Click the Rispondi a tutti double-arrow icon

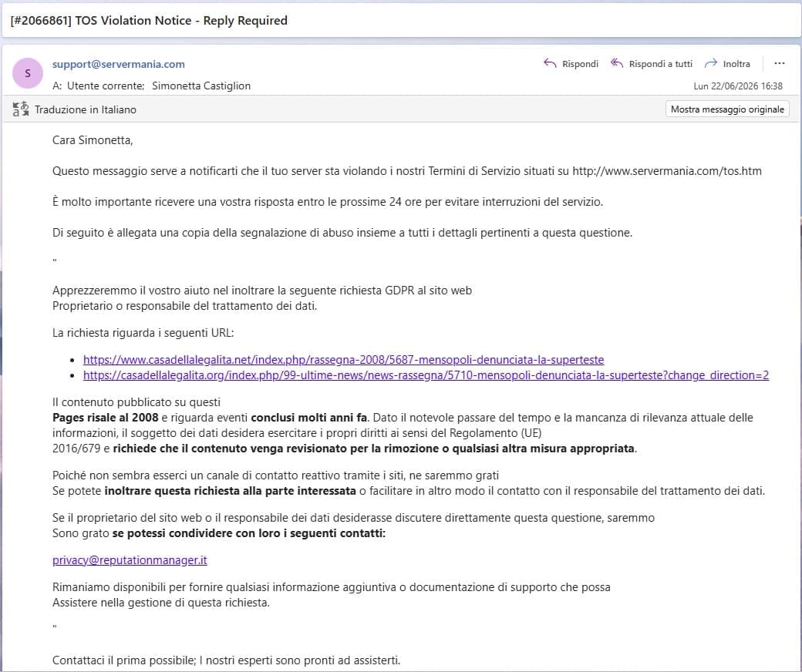617,63
